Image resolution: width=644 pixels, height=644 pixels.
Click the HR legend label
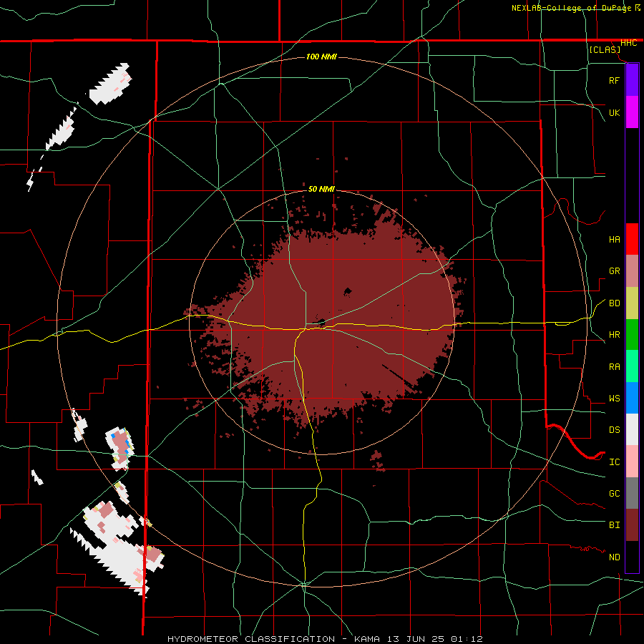(x=614, y=335)
